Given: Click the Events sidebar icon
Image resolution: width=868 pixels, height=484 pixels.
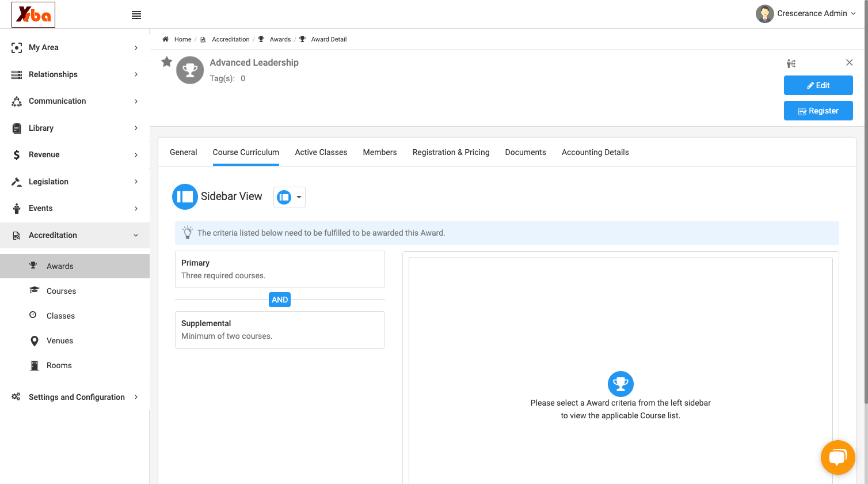Looking at the screenshot, I should (x=17, y=209).
